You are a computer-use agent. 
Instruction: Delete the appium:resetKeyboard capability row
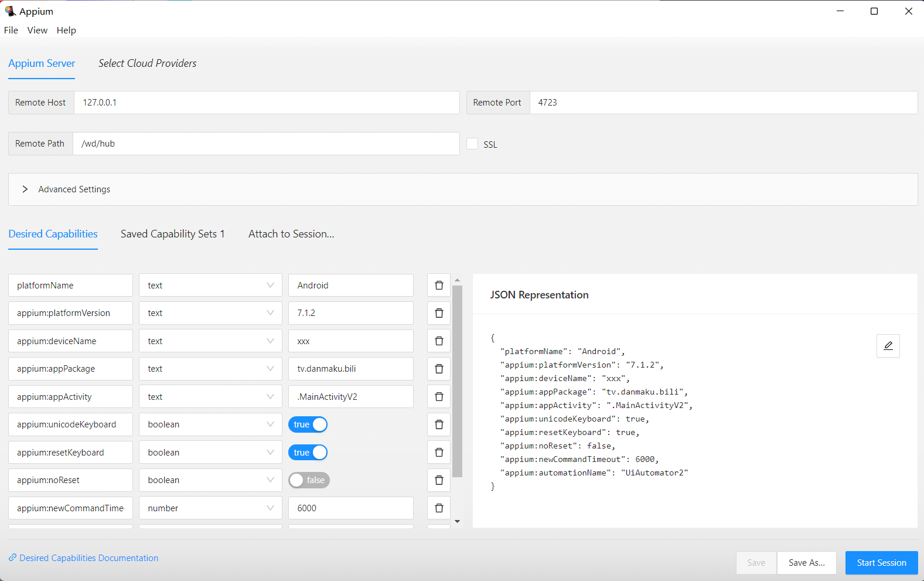pos(439,453)
